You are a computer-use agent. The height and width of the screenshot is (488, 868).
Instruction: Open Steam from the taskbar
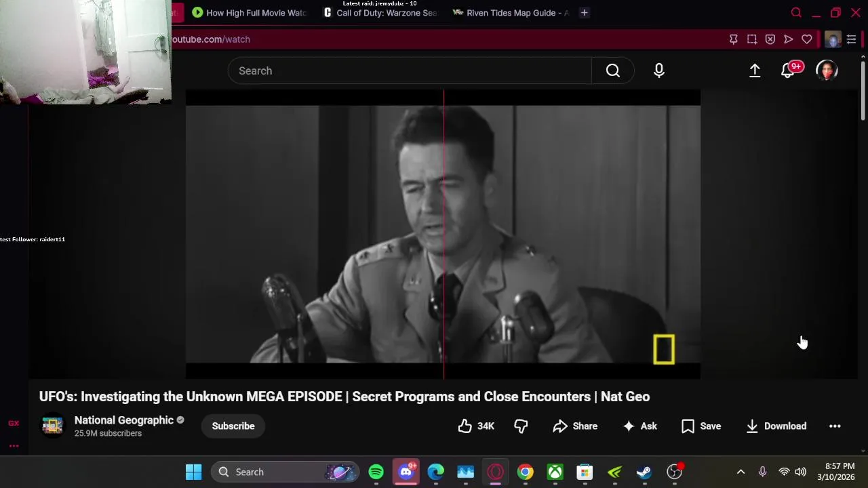644,472
